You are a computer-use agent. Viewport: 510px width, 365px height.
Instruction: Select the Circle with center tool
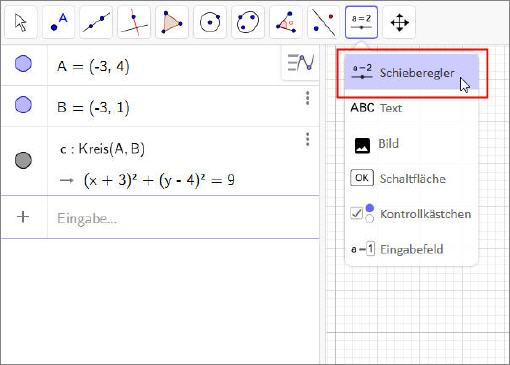(210, 23)
